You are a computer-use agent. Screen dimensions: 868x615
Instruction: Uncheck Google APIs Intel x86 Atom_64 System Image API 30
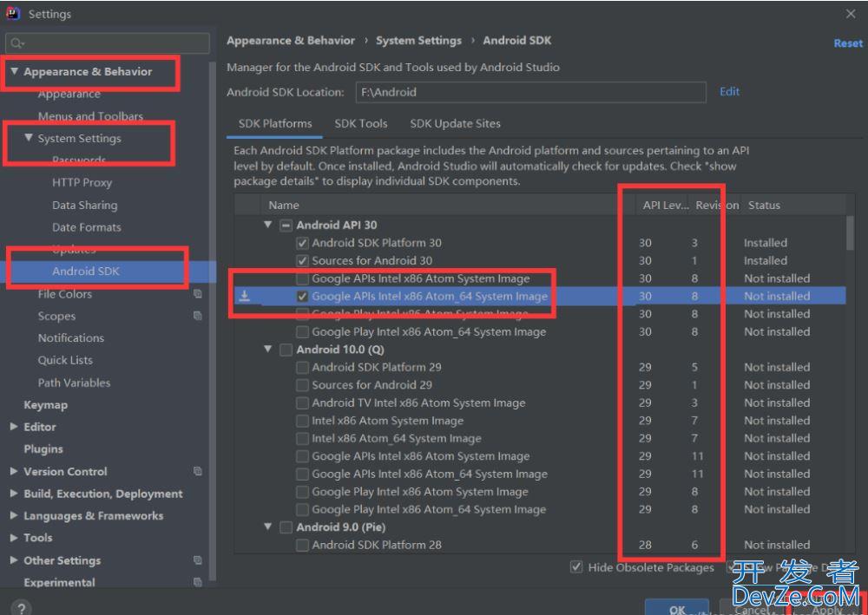click(x=302, y=297)
